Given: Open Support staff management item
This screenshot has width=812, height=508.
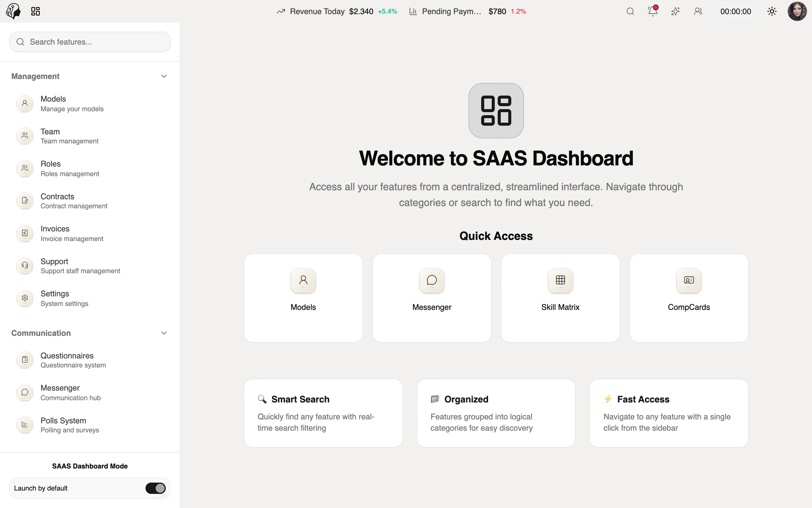Looking at the screenshot, I should 90,266.
